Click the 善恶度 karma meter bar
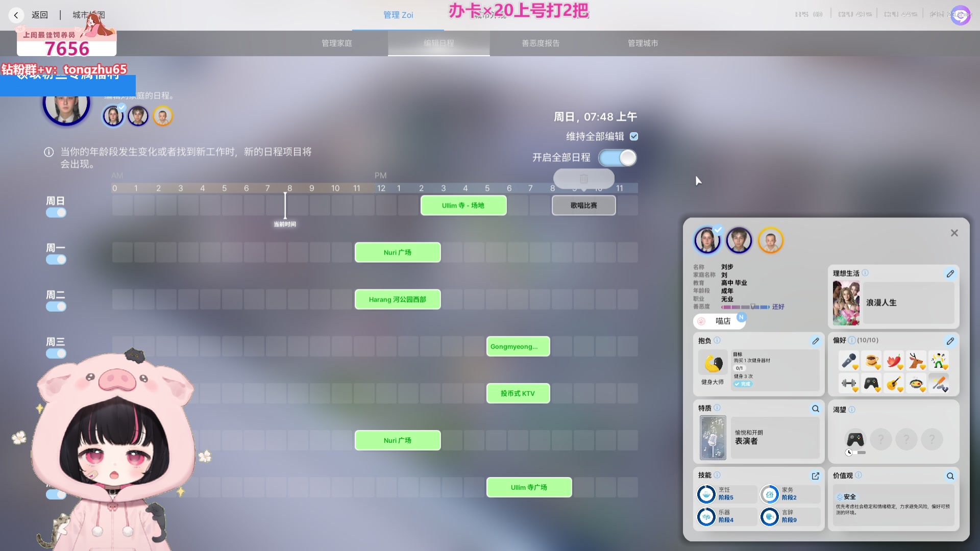 point(745,307)
